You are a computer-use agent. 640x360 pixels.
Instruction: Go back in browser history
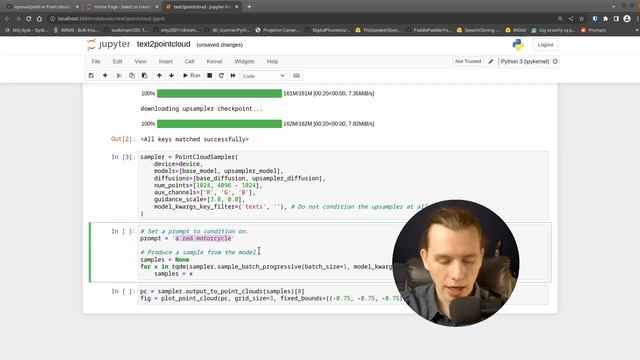pyautogui.click(x=7, y=19)
